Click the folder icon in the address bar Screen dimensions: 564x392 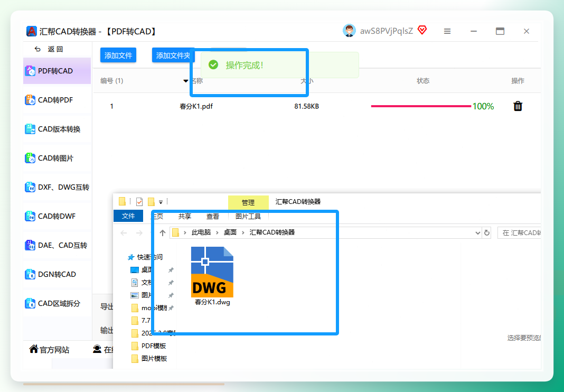(175, 232)
